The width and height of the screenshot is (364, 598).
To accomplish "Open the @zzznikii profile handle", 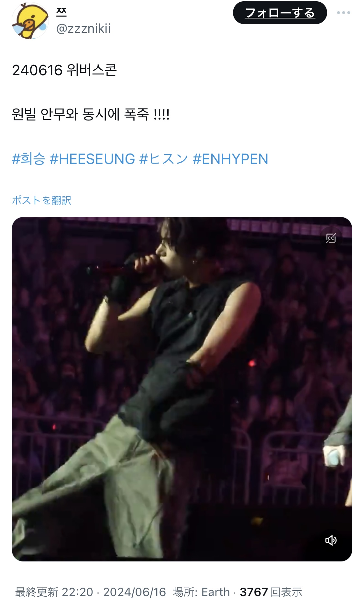I will (x=83, y=29).
